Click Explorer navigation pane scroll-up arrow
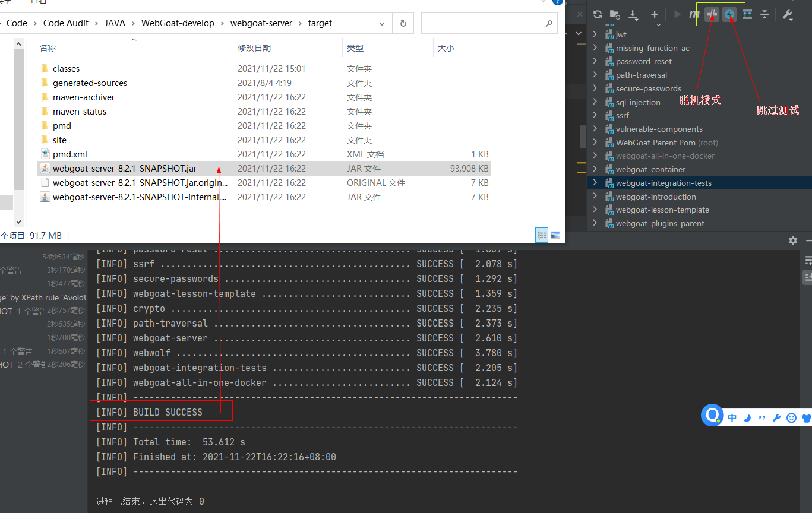Screen dimensions: 812x513 [18, 43]
